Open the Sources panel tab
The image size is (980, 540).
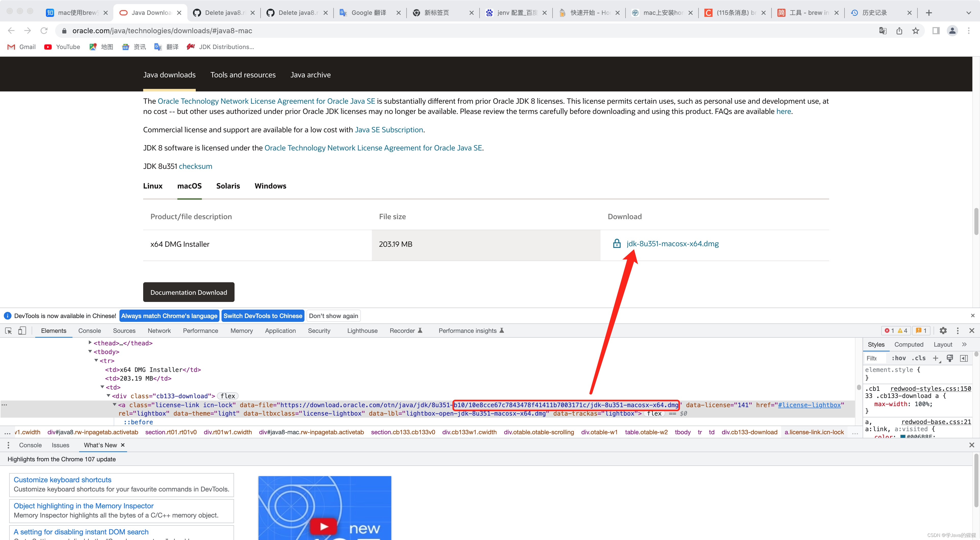point(124,331)
